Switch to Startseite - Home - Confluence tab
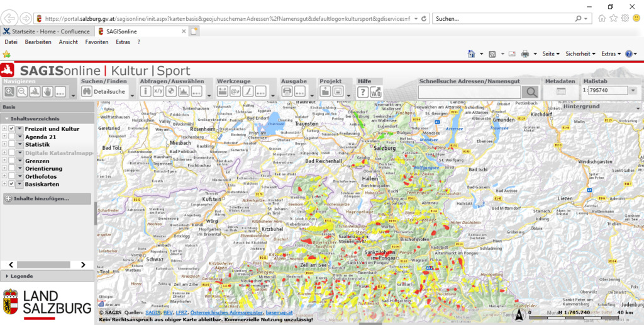This screenshot has width=644, height=325. coord(47,31)
